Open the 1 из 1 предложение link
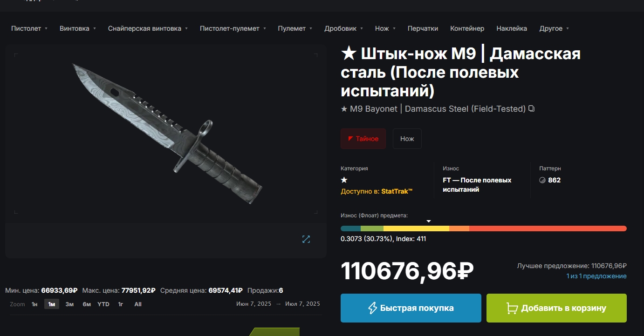This screenshot has height=336, width=644. click(x=596, y=276)
